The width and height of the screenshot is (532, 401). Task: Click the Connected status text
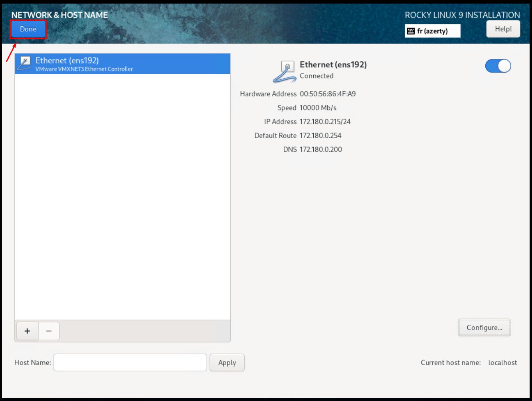316,76
